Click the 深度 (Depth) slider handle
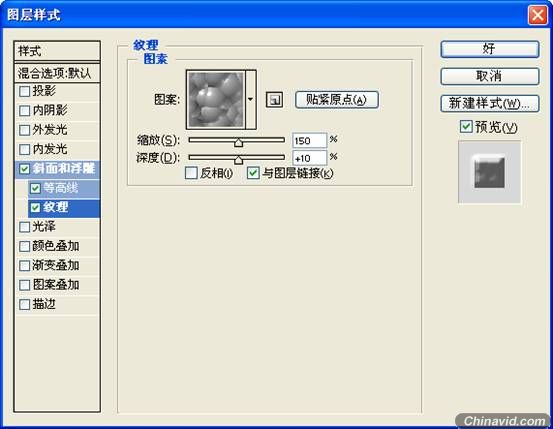Viewport: 553px width, 429px height. (x=239, y=159)
